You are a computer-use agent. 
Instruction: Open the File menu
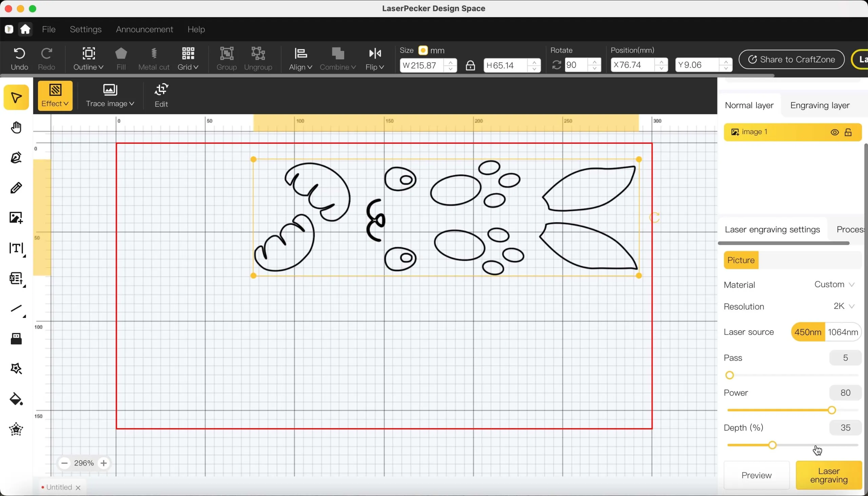pos(49,29)
